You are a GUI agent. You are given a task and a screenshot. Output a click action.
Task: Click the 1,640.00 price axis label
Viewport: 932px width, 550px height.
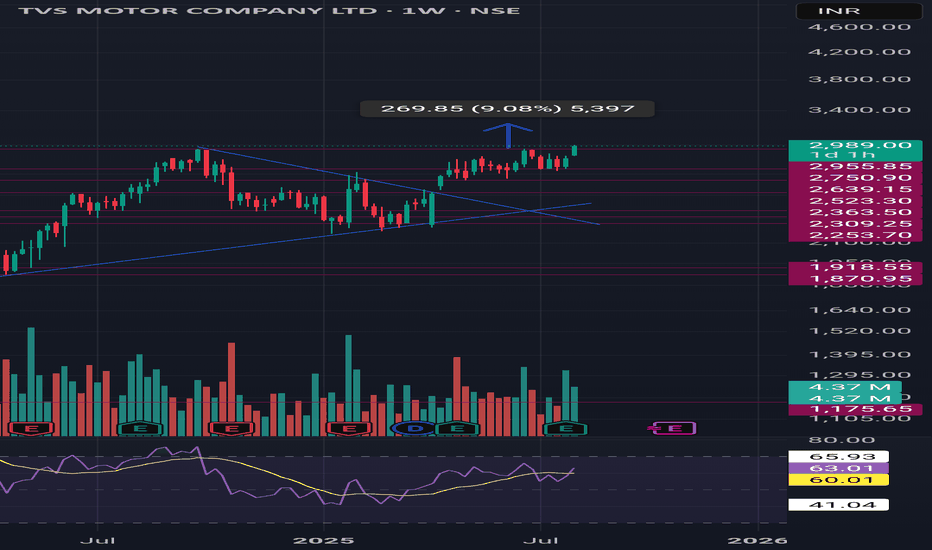(x=859, y=310)
